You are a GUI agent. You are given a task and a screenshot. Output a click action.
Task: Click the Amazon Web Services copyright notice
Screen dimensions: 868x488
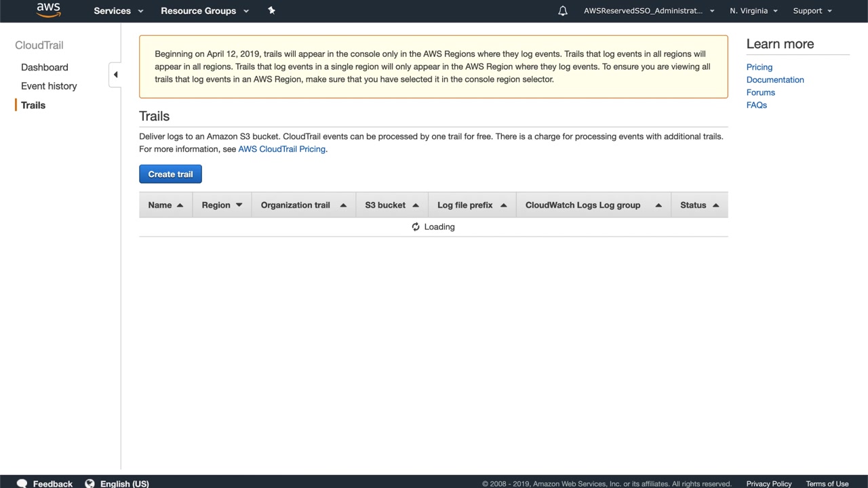[607, 484]
